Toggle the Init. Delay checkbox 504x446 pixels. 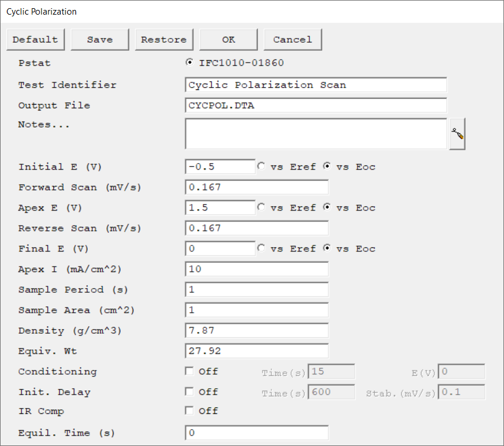point(189,392)
